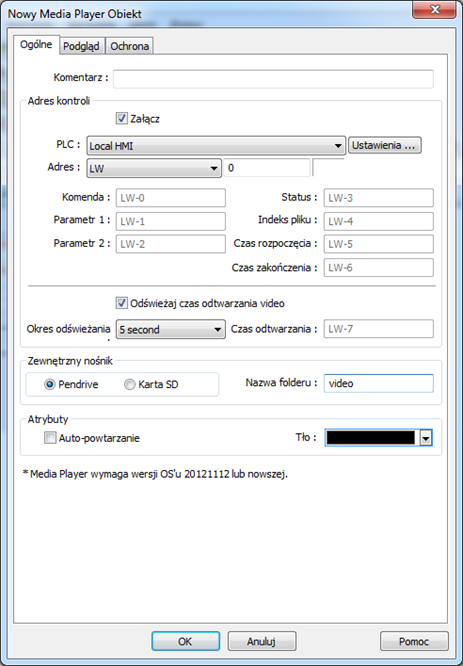Click the Komentarz text field

273,79
